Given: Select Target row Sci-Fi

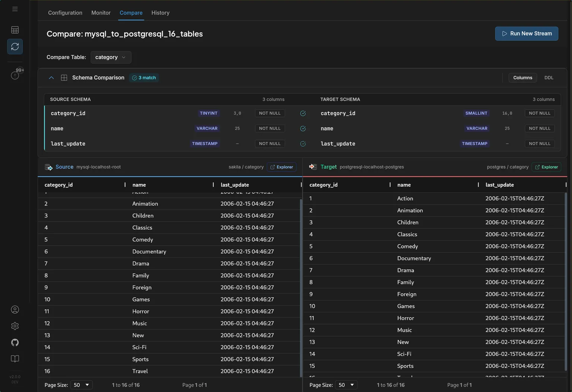Looking at the screenshot, I should pyautogui.click(x=434, y=354).
